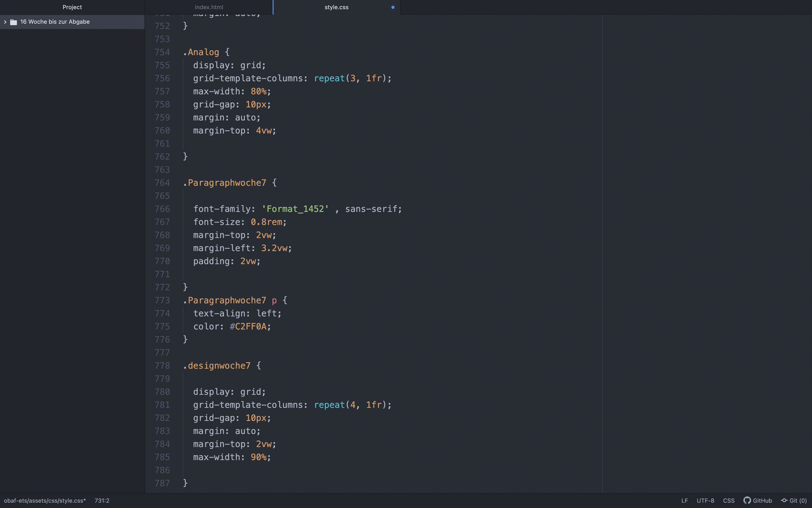Viewport: 812px width, 508px height.
Task: Open the UTF-8 encoding selector
Action: click(705, 500)
